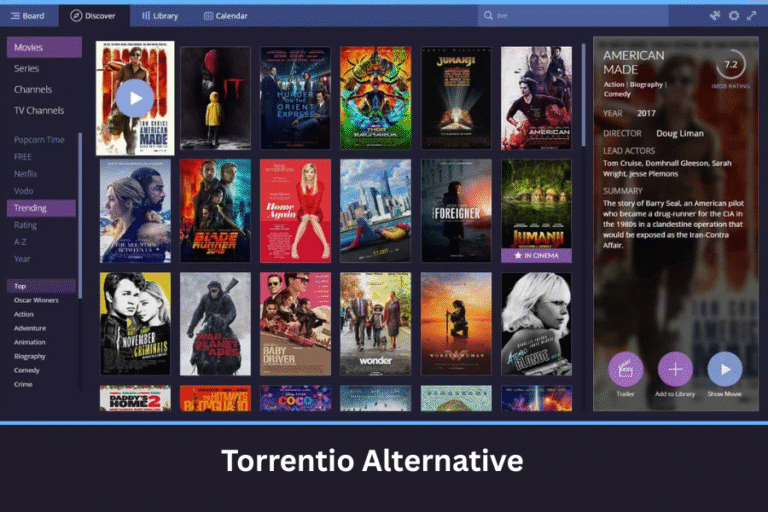Open Wonder movie poster
768x512 pixels.
pyautogui.click(x=376, y=324)
